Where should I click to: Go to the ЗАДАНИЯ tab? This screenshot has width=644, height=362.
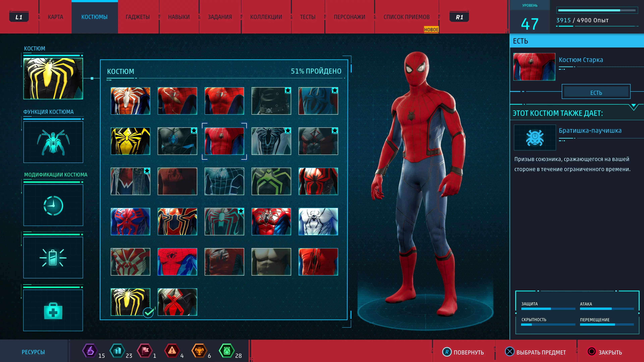click(x=220, y=17)
